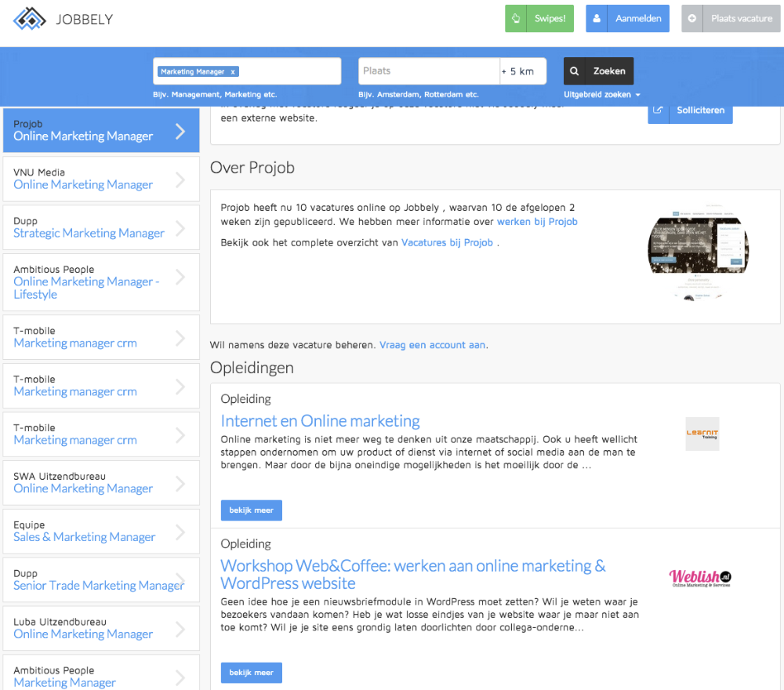Select Online Marketing Manager - Lifestyle listing
784x690 pixels.
(101, 282)
